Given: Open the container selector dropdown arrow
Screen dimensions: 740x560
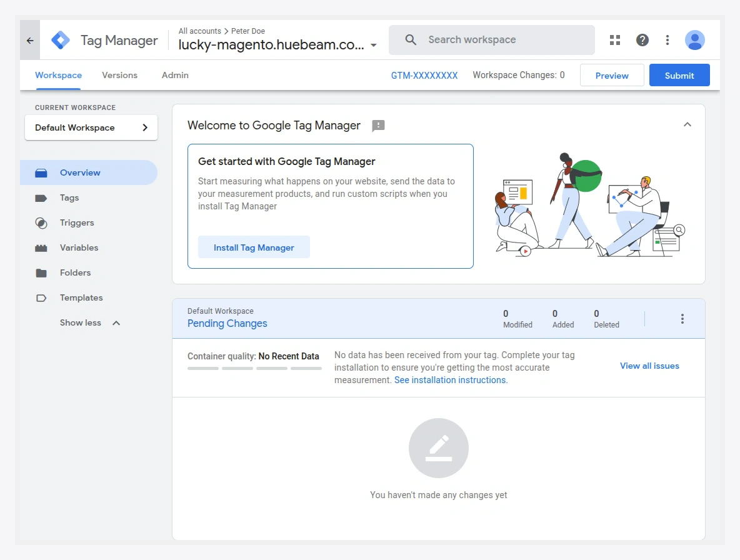Looking at the screenshot, I should click(x=374, y=45).
